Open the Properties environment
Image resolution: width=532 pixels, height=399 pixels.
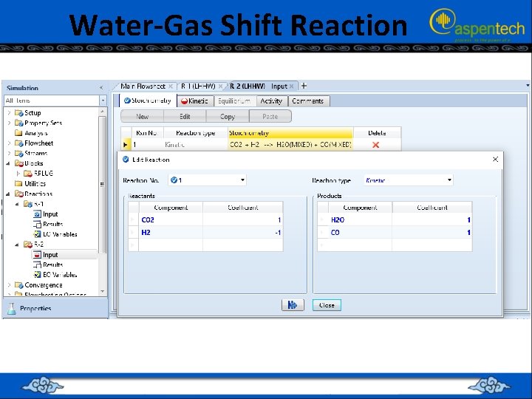[55, 308]
